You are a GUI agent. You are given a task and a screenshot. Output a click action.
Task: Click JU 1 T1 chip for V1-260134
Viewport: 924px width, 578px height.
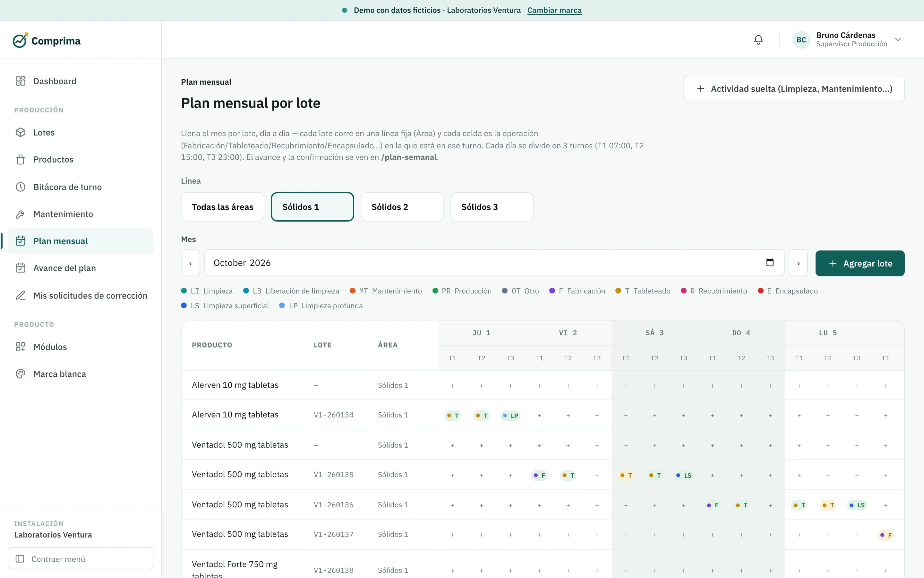click(x=452, y=416)
